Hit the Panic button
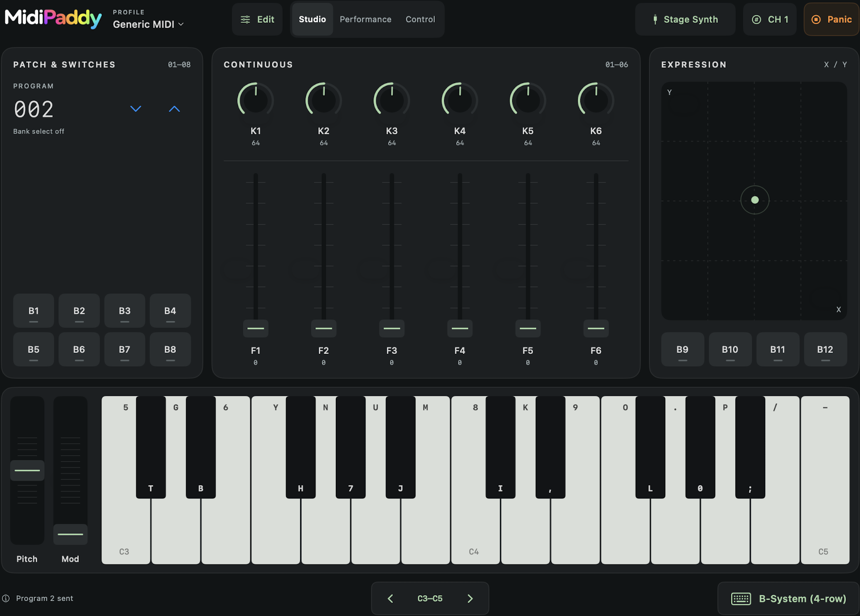Screen dimensions: 860x616 [831, 19]
